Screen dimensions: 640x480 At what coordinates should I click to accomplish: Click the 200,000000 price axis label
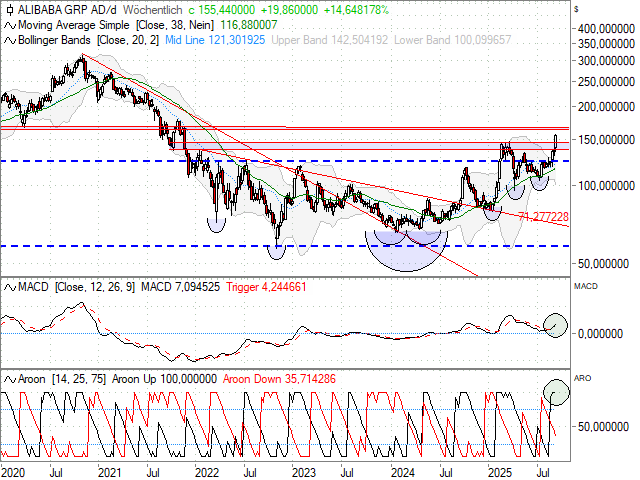point(607,107)
